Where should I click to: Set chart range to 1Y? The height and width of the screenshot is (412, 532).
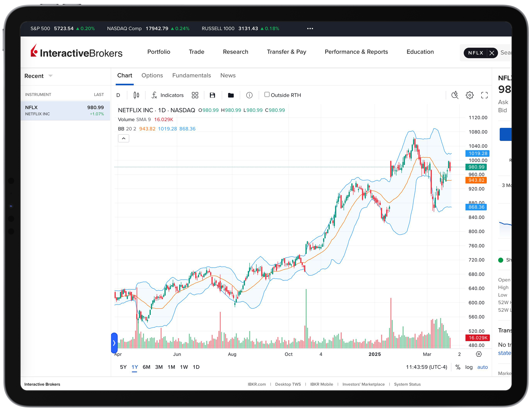(135, 367)
